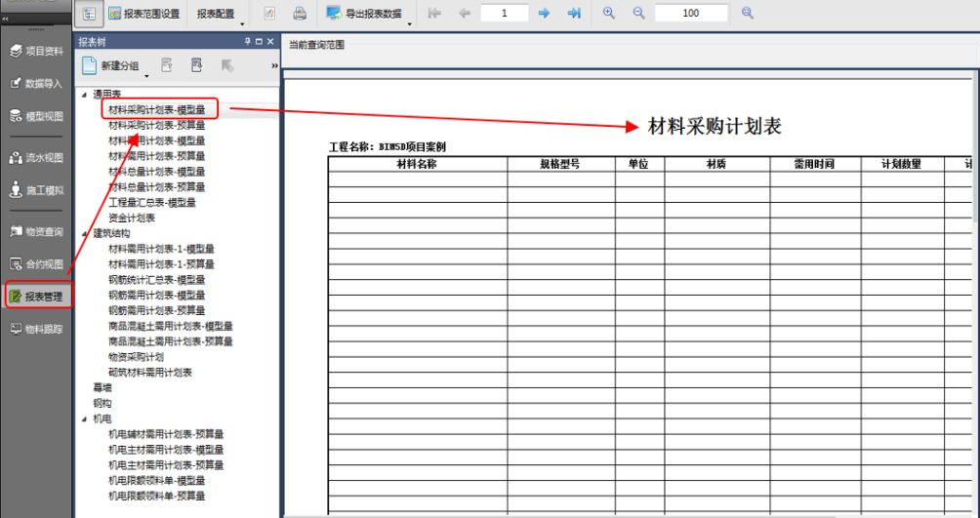The height and width of the screenshot is (518, 980).
Task: Collapse the 通用表 tree group
Action: pos(84,95)
